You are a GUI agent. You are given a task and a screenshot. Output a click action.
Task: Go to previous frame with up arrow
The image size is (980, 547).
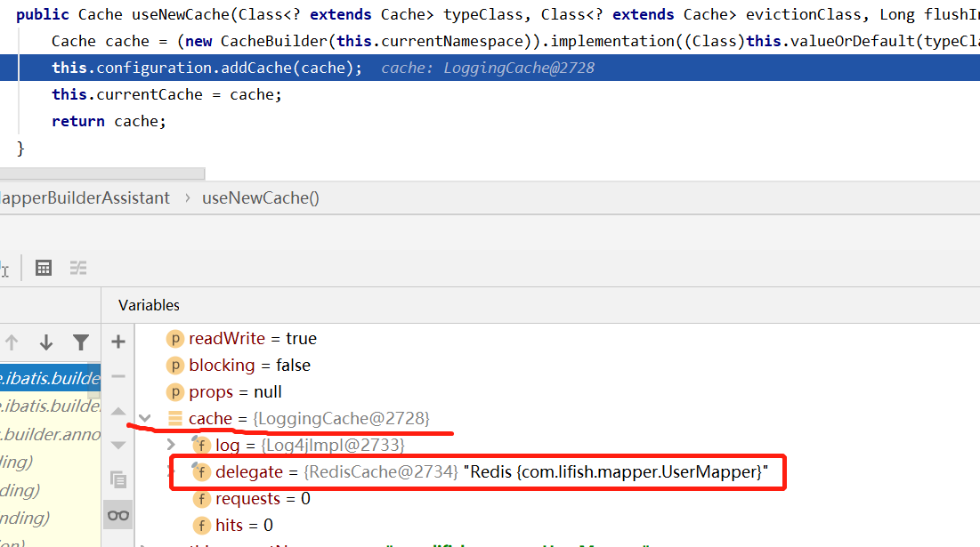click(x=12, y=342)
